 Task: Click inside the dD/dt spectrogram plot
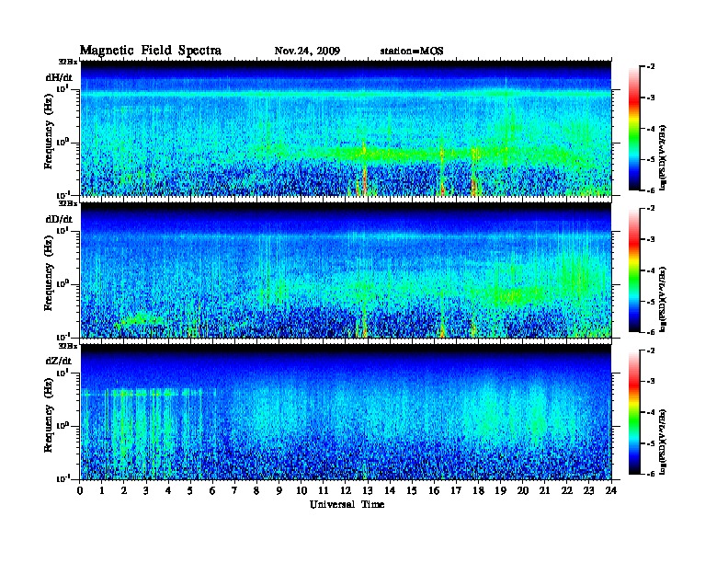click(x=346, y=270)
